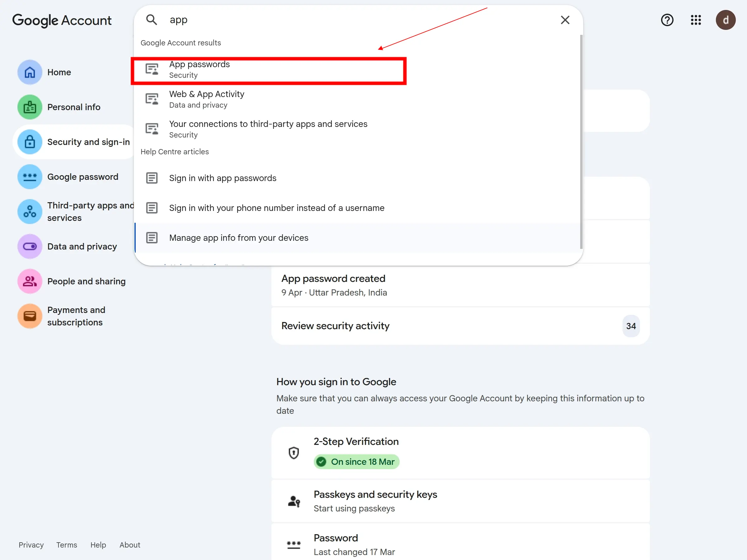
Task: Click the 'Sign in with app passwords' article icon
Action: [x=152, y=178]
